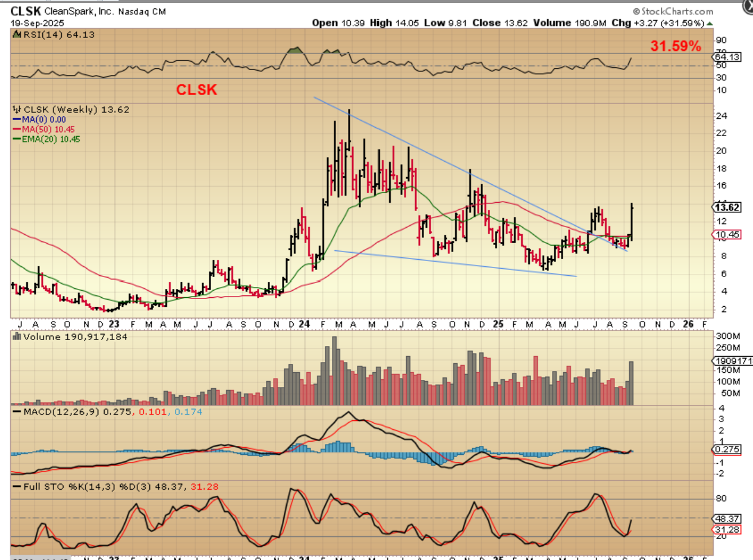Click the Full STO panel legend icon
753x560 pixels.
click(x=15, y=487)
